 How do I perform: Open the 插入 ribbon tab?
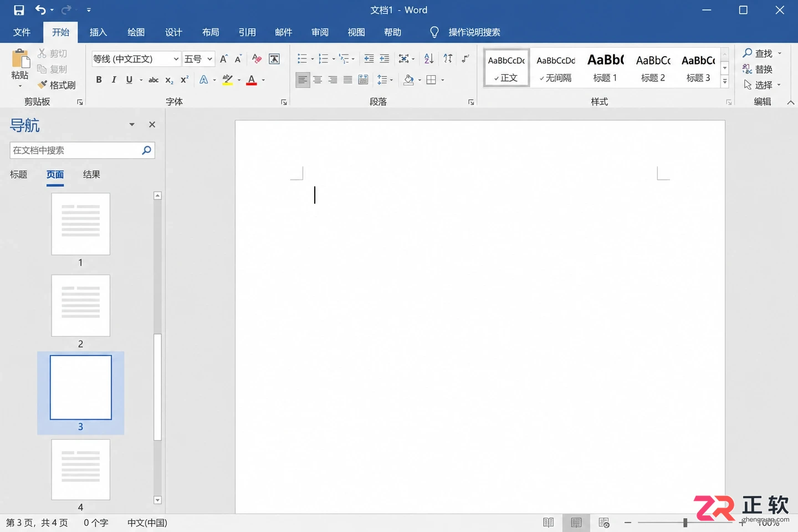point(98,32)
